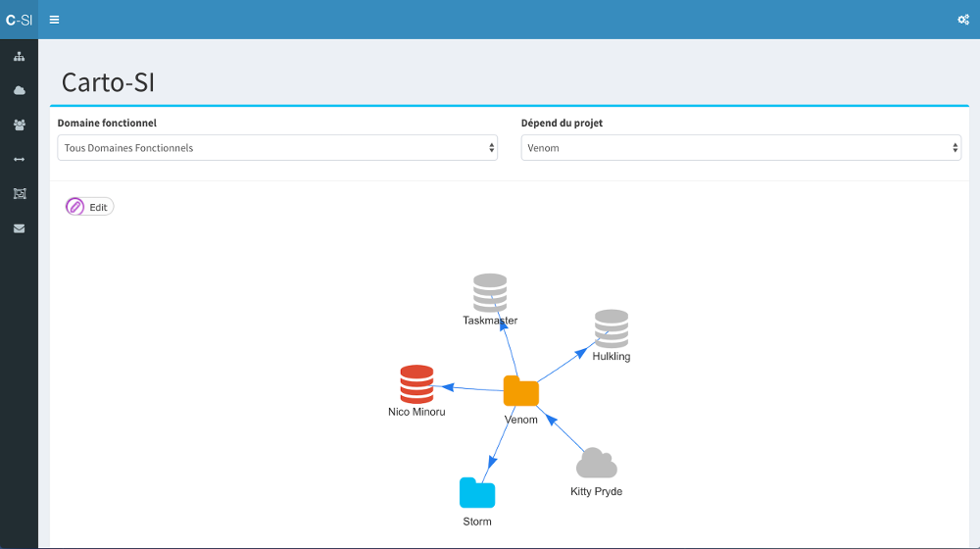Expand the Domaine fonctionnel dropdown
Screen dimensions: 980x549
coord(277,148)
